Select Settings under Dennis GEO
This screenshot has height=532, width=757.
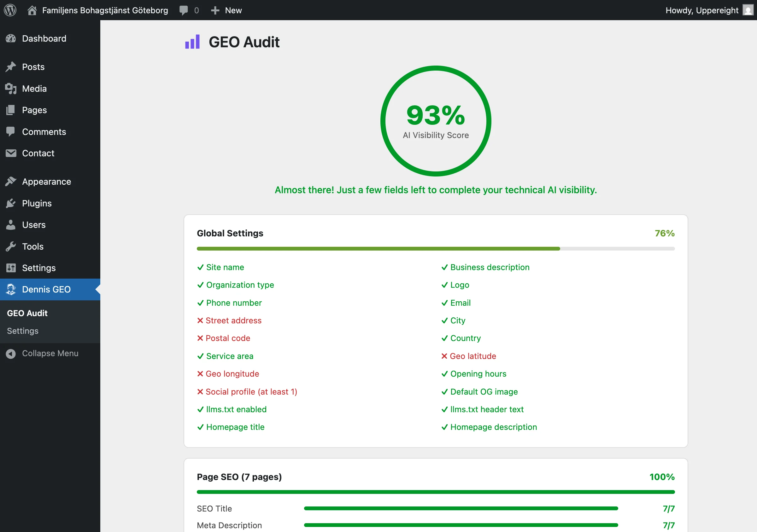[22, 331]
